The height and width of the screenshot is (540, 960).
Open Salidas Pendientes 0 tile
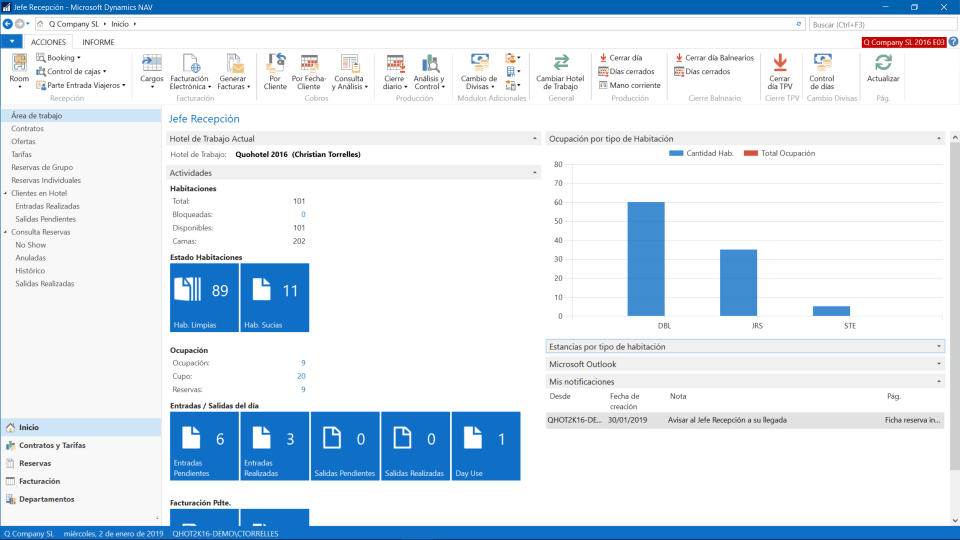point(345,446)
